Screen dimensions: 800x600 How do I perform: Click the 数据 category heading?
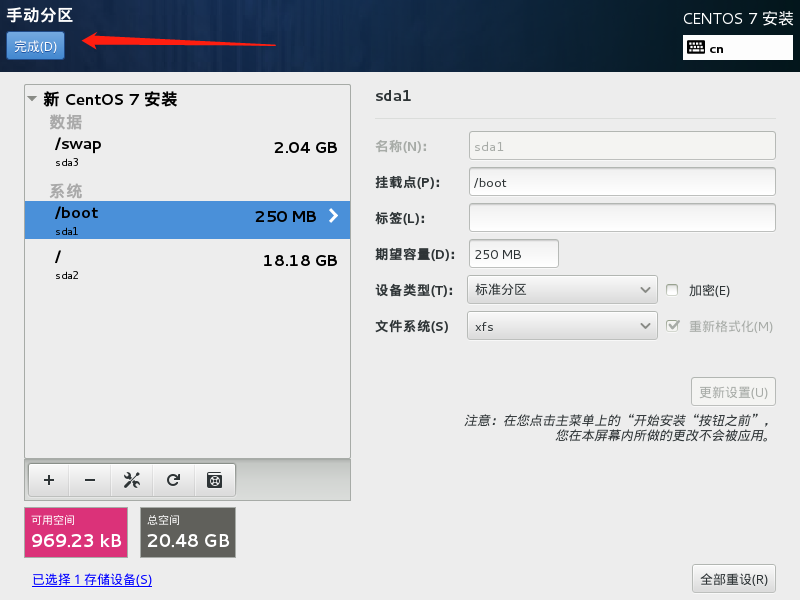(x=65, y=122)
